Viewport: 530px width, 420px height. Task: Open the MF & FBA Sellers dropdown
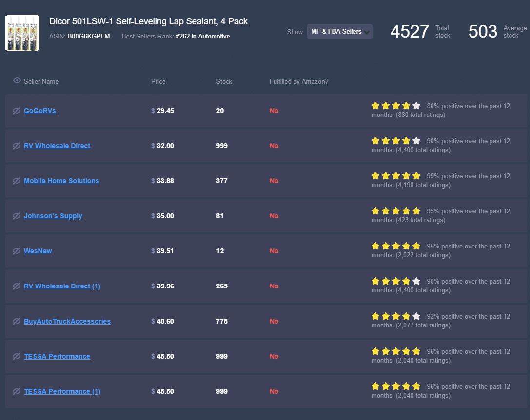[x=340, y=32]
